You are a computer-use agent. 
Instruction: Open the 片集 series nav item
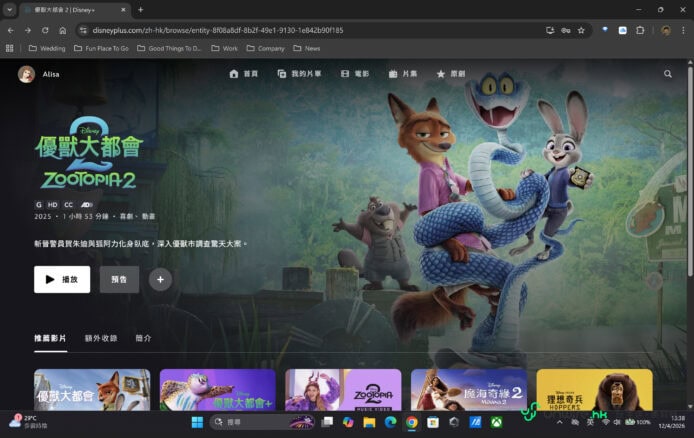click(x=403, y=74)
